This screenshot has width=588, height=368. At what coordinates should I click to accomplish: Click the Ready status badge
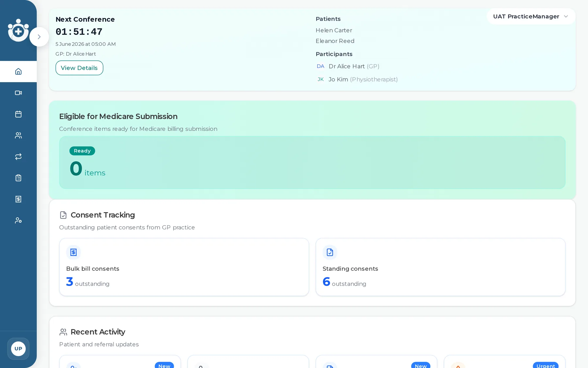tap(82, 151)
